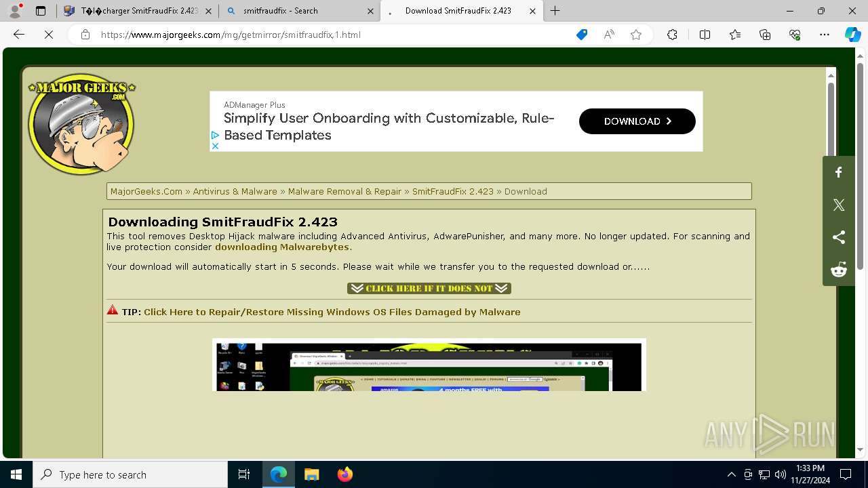Viewport: 868px width, 488px height.
Task: Open SmitFraudFix 2.423 breadcrumb link
Action: [x=453, y=191]
